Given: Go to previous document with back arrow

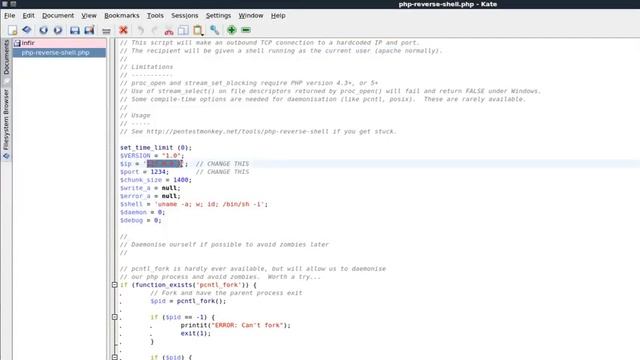Looking at the screenshot, I should pos(43,30).
